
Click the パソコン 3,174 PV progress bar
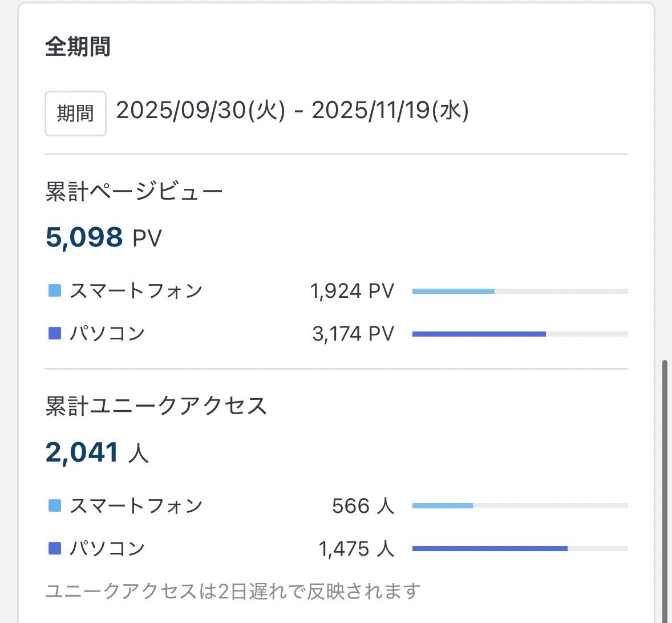pyautogui.click(x=519, y=334)
